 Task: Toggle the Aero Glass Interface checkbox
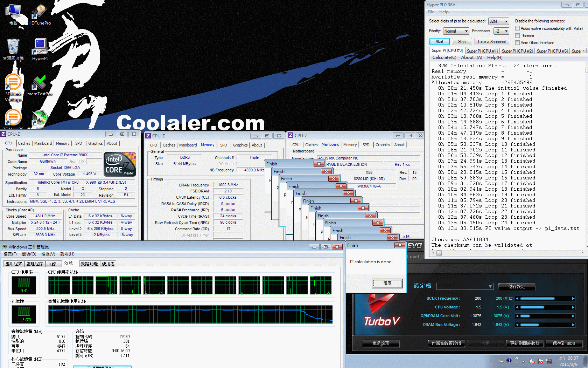(x=517, y=43)
